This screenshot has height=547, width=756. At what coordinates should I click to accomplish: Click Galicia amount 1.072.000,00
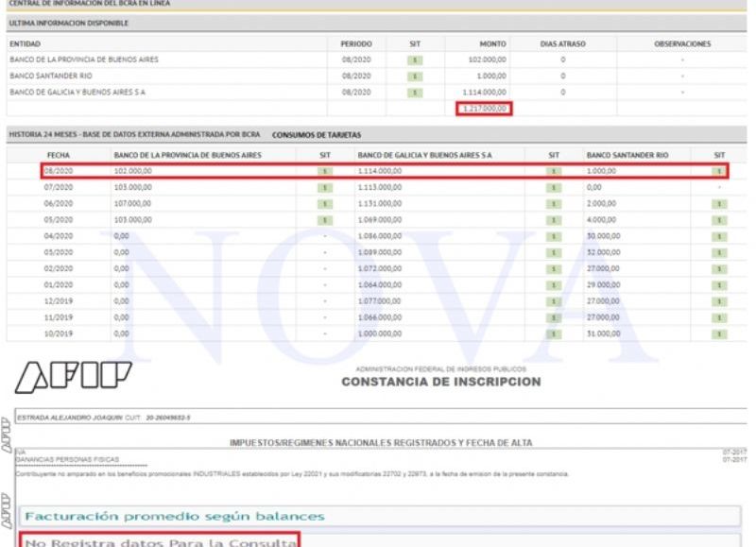click(380, 268)
